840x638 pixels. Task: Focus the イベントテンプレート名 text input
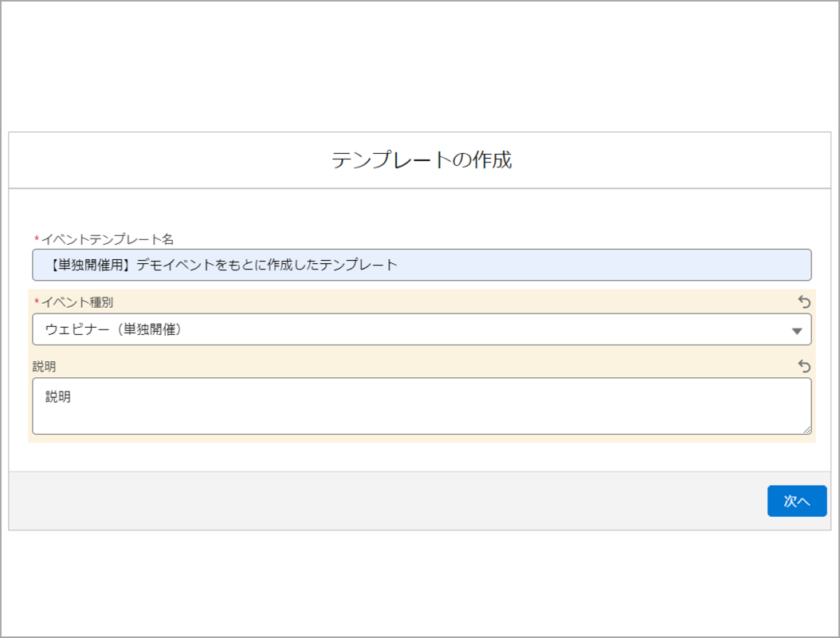coord(558,265)
